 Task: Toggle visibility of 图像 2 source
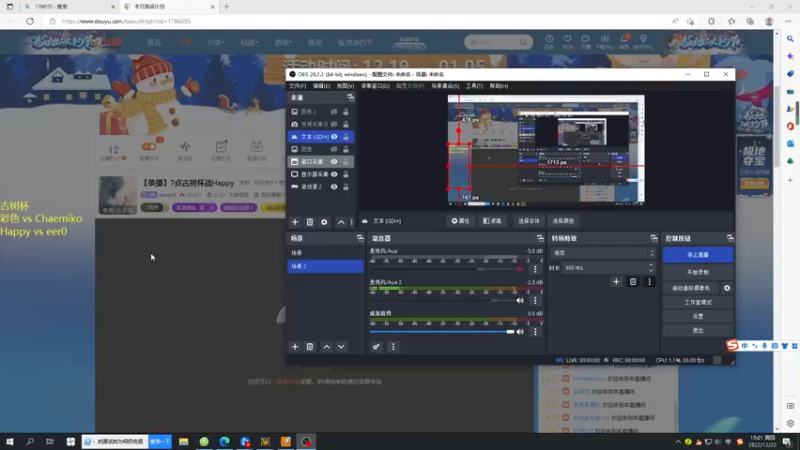[334, 112]
